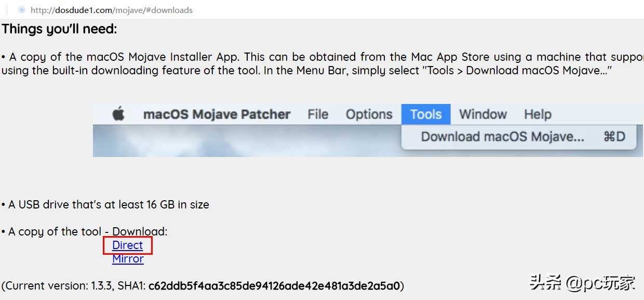
Task: Click the Mirror download link
Action: (127, 258)
